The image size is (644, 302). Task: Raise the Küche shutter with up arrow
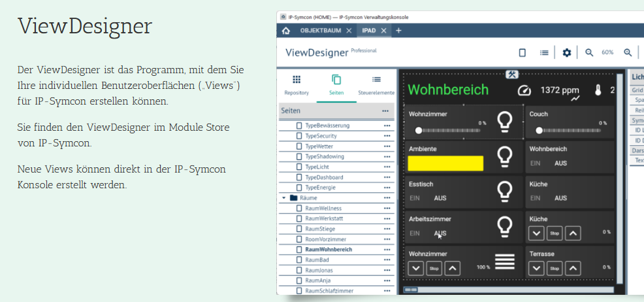coord(573,233)
